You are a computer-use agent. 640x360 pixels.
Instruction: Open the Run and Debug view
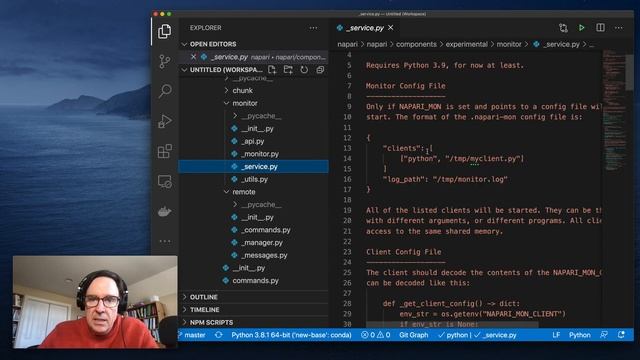pyautogui.click(x=164, y=121)
